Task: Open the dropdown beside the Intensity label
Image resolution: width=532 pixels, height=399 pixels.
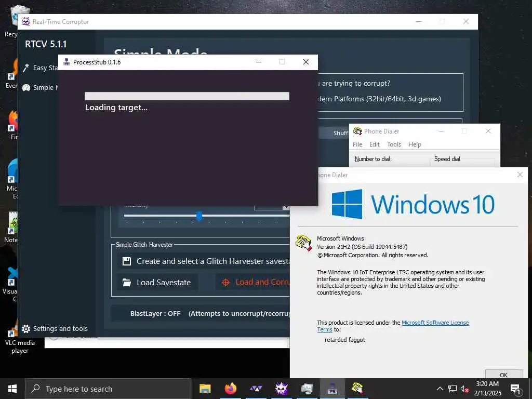Action: click(286, 207)
